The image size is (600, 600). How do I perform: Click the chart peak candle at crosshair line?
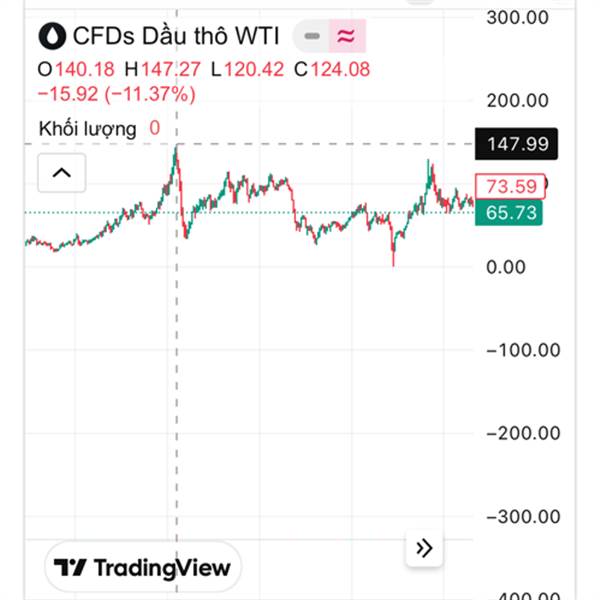[177, 150]
